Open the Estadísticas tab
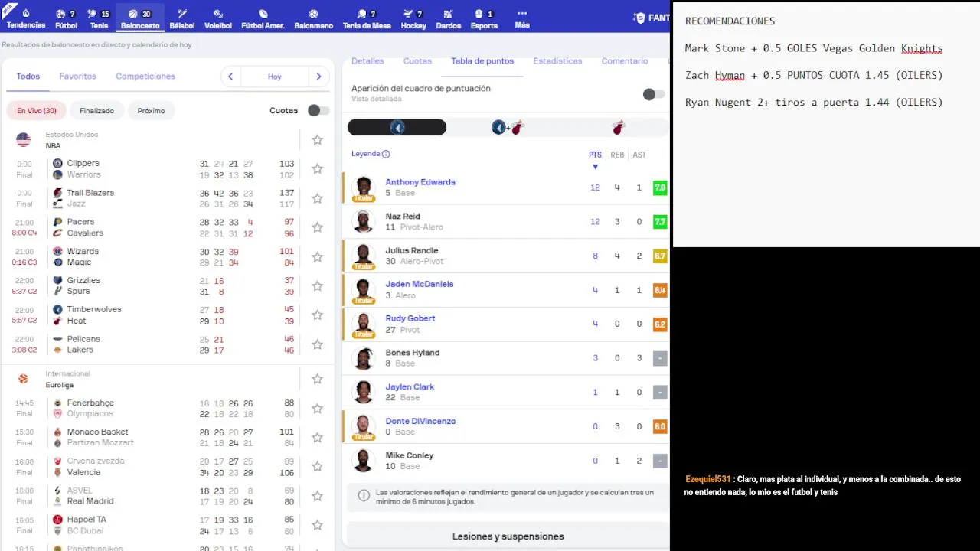The width and height of the screenshot is (980, 551). (x=557, y=61)
